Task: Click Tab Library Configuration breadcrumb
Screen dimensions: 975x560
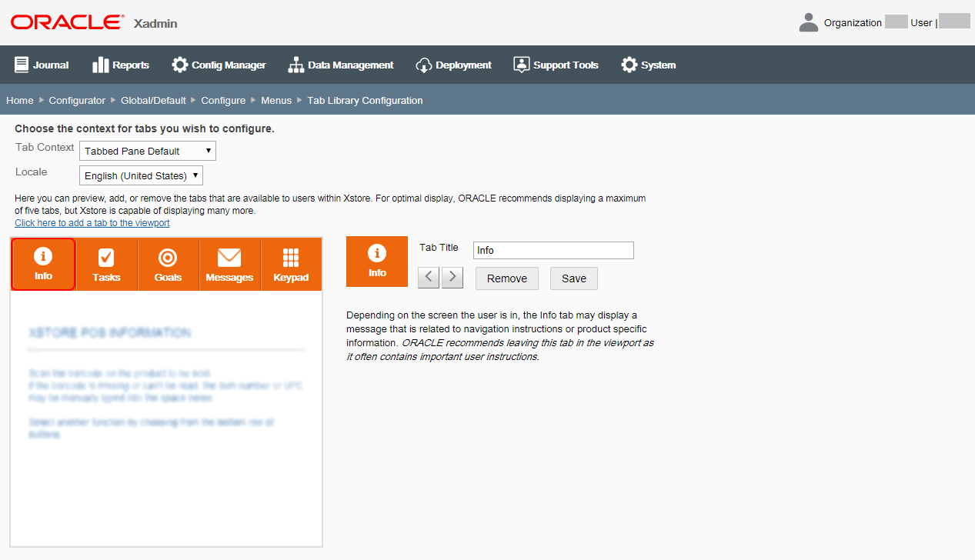Action: tap(365, 100)
